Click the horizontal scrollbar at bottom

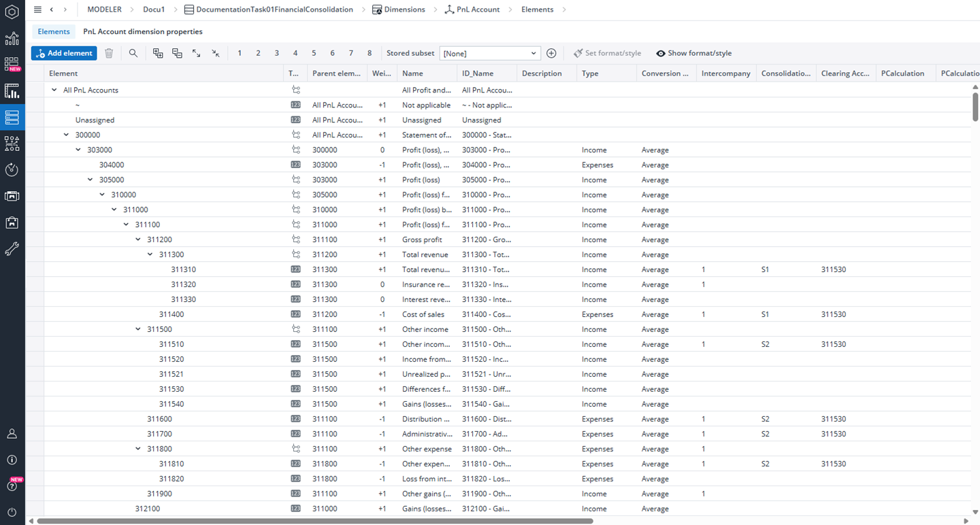(314, 521)
